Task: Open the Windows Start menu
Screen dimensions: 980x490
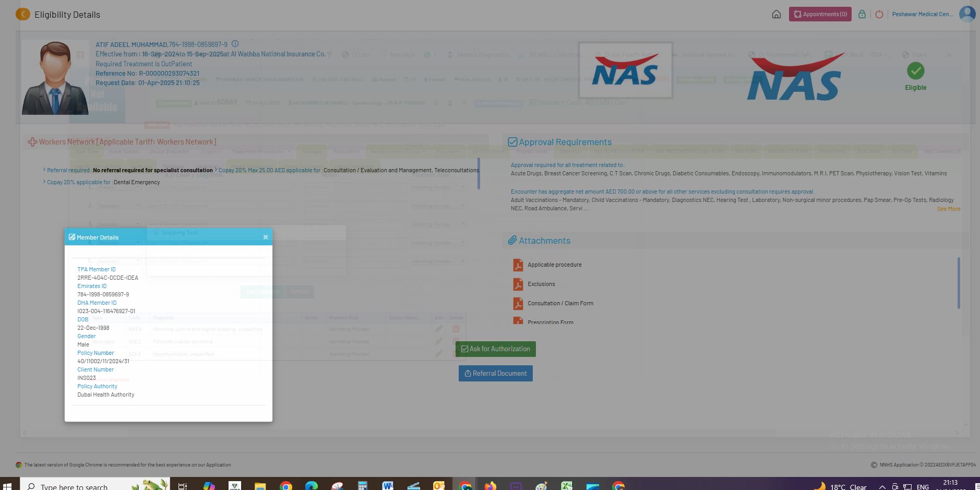Action: 7,486
